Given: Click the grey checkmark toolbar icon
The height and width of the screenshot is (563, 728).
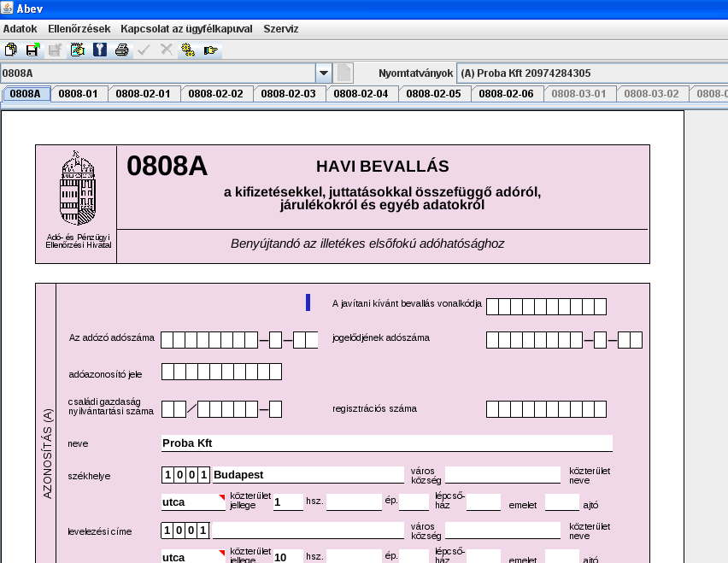Looking at the screenshot, I should coord(144,50).
